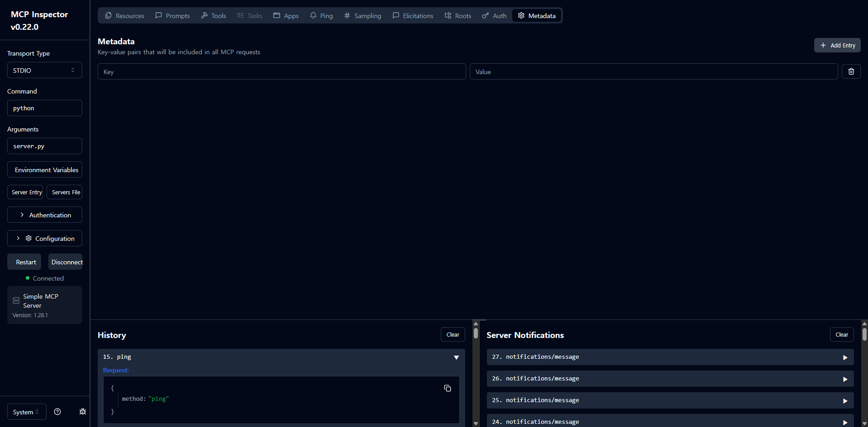Click the Arguments field with server.py
This screenshot has height=427, width=868.
[44, 146]
